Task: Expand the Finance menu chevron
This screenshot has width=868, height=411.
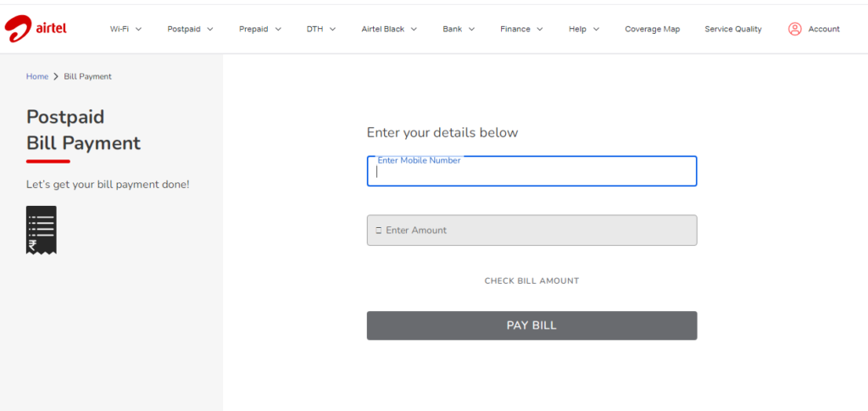Action: (x=539, y=30)
